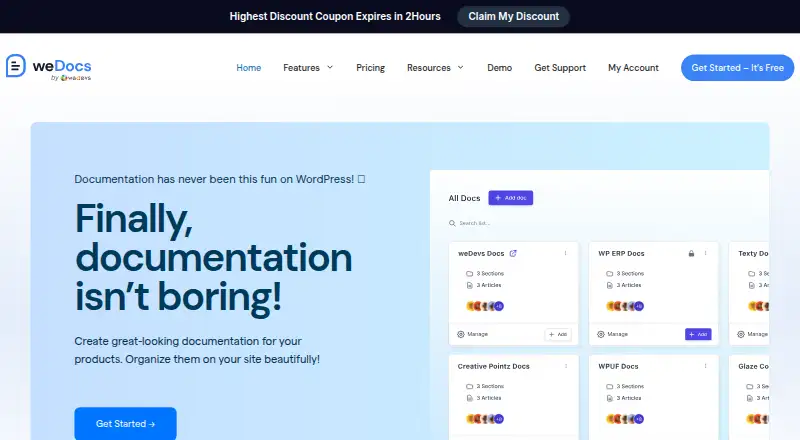Open three-dot menu on WPUF Docs card

coord(706,366)
